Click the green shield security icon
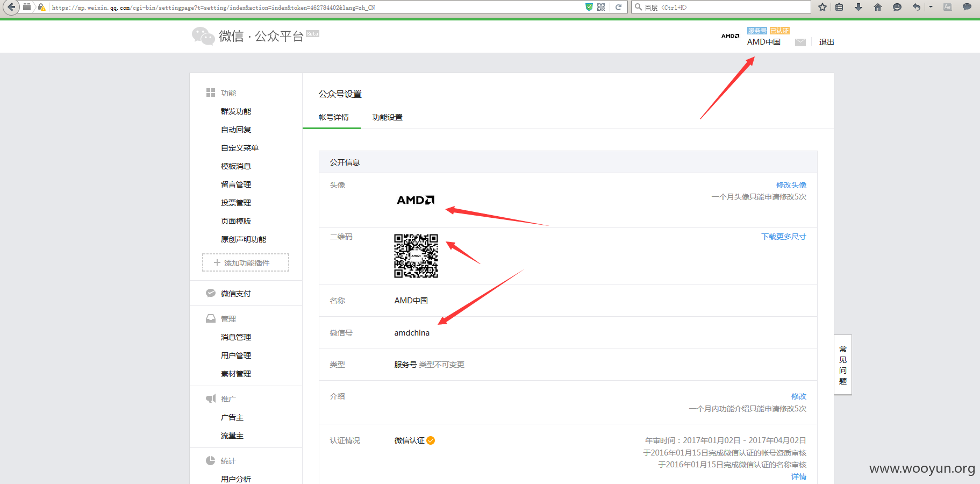The width and height of the screenshot is (980, 484). click(x=589, y=7)
